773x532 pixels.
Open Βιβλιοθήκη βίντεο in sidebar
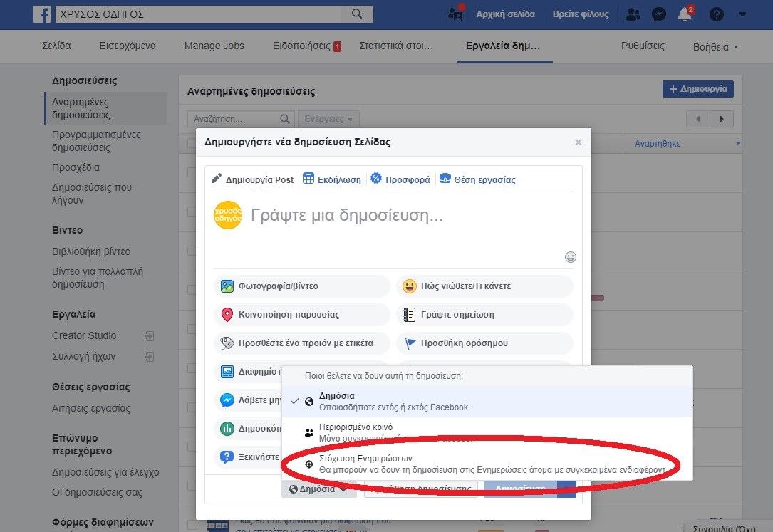click(91, 251)
